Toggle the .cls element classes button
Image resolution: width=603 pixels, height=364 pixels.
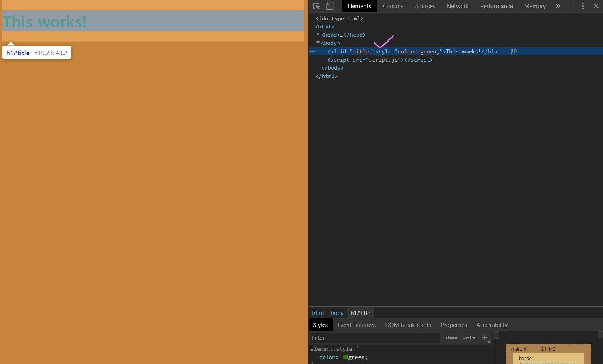tap(469, 338)
